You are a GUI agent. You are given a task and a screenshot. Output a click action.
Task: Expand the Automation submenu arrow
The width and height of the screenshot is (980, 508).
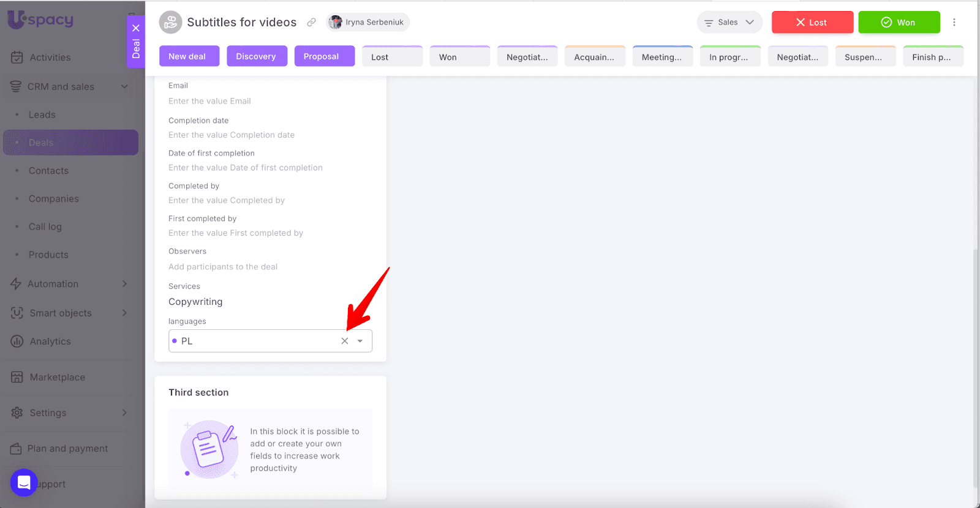coord(124,283)
